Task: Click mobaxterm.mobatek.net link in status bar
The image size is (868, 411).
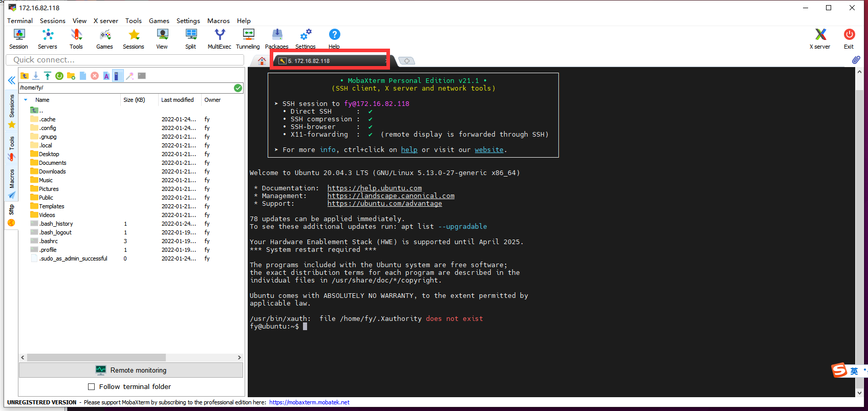Action: pyautogui.click(x=310, y=402)
